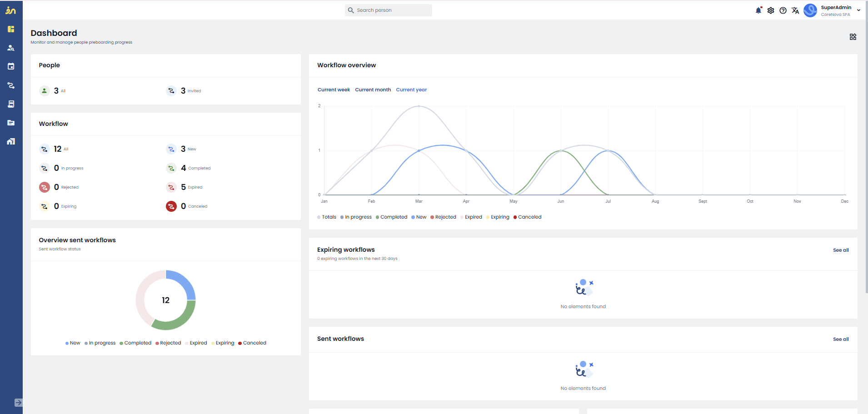Click the Search person input field
This screenshot has height=414, width=868.
[x=389, y=10]
